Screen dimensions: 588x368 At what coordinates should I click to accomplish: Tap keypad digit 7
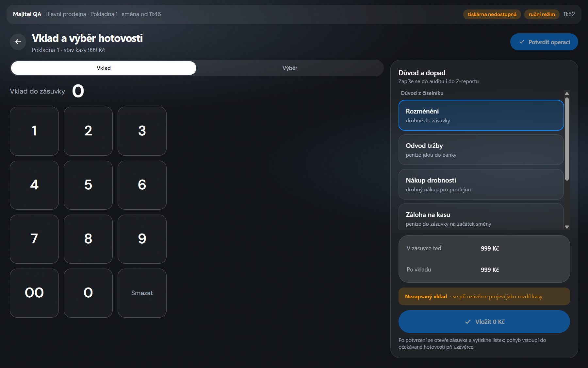[x=34, y=239]
